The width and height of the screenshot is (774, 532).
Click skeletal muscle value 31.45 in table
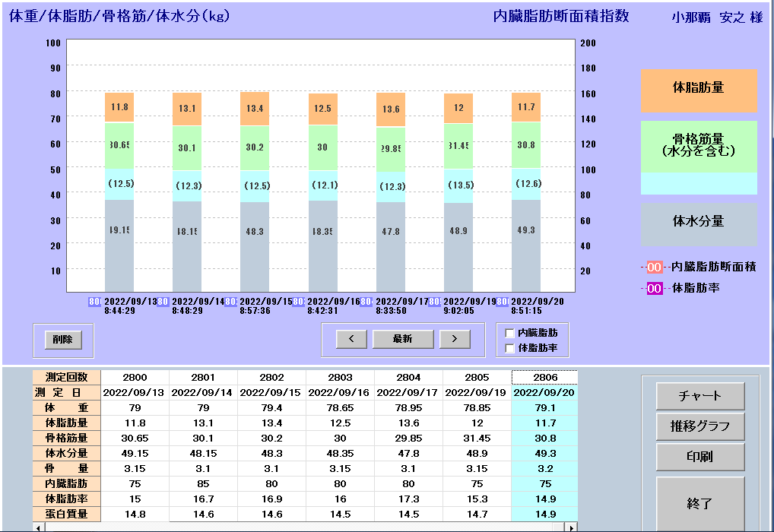[477, 439]
